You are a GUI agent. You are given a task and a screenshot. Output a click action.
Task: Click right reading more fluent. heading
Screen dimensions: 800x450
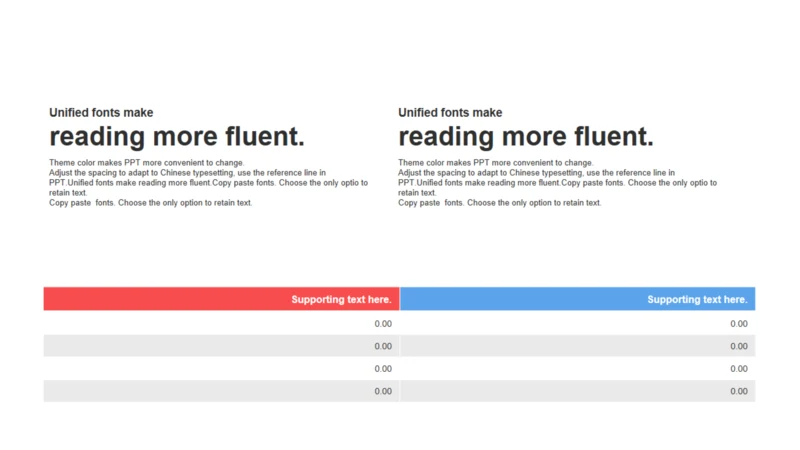(x=526, y=137)
